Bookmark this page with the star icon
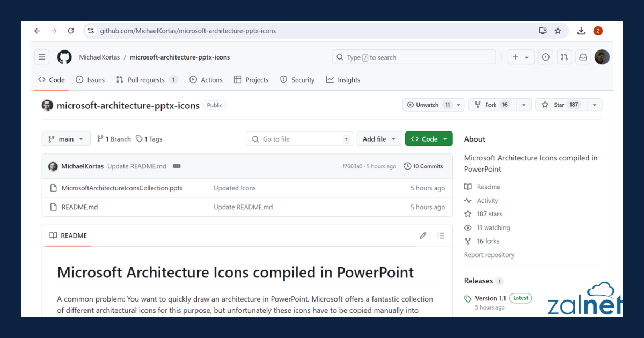This screenshot has height=338, width=644. [558, 31]
